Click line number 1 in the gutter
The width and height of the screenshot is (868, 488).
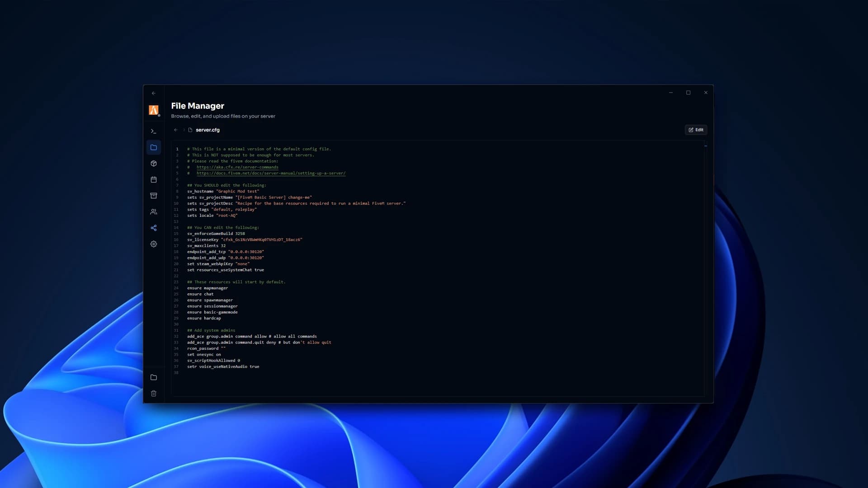(177, 149)
